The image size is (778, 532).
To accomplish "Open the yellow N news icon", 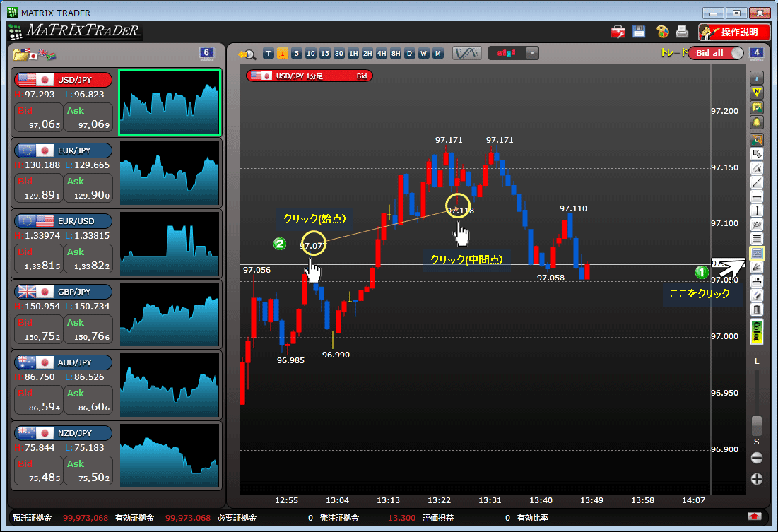I will [x=756, y=93].
